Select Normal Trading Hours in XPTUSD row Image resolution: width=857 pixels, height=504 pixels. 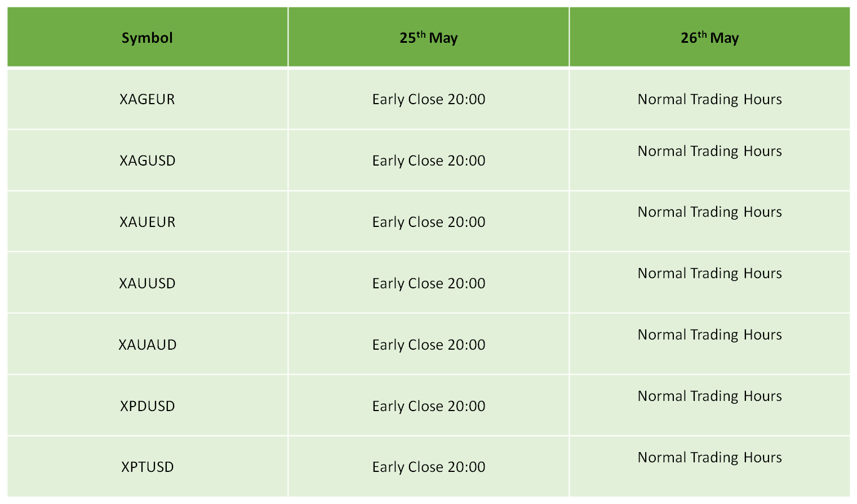[x=709, y=458]
